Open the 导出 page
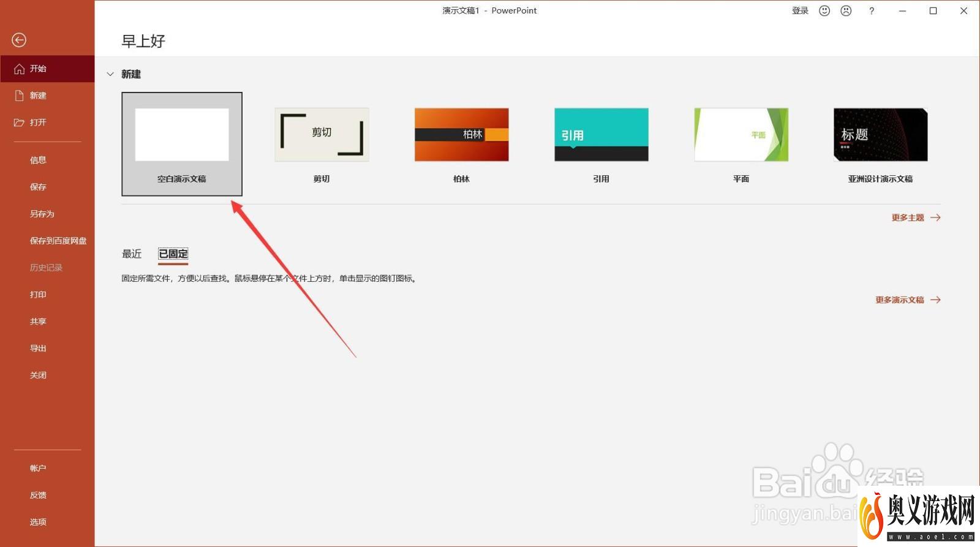Viewport: 980px width, 547px height. pyautogui.click(x=38, y=349)
